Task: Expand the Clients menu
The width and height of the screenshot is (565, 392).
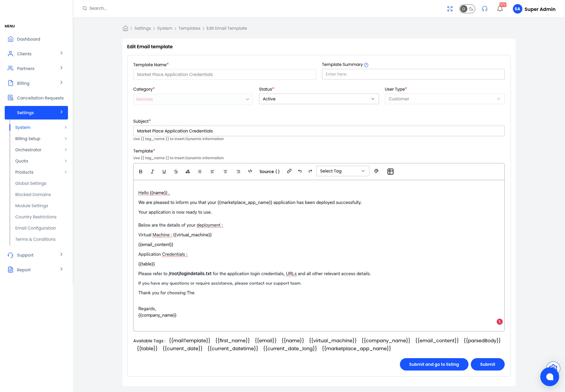Action: tap(36, 54)
